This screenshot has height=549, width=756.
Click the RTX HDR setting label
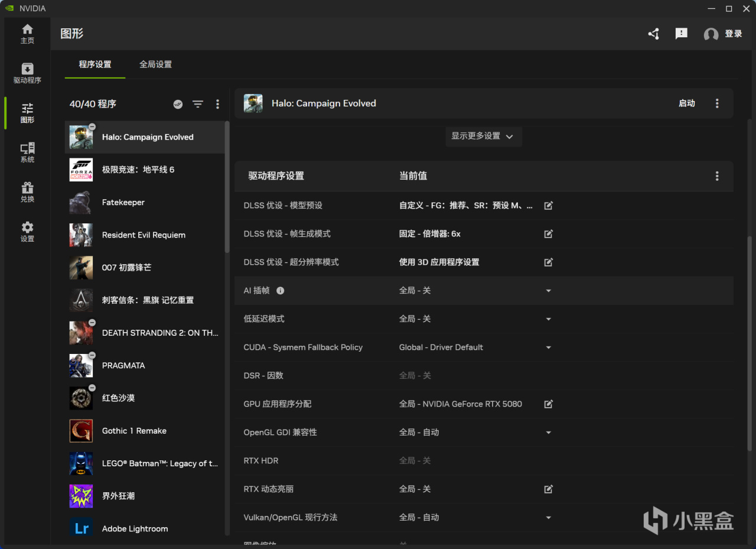pyautogui.click(x=261, y=461)
